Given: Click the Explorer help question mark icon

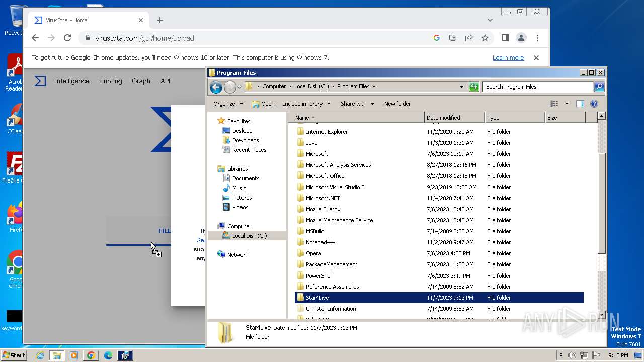Looking at the screenshot, I should click(594, 104).
